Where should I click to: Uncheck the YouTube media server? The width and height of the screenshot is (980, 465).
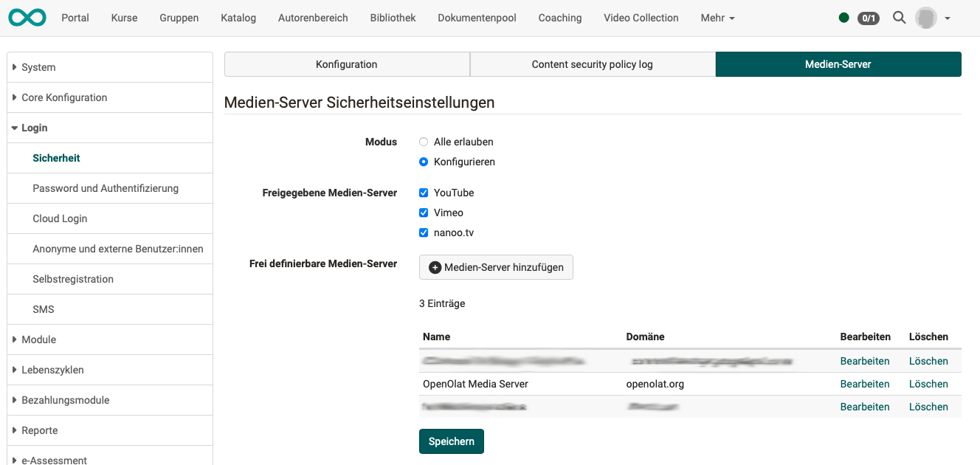click(x=424, y=193)
